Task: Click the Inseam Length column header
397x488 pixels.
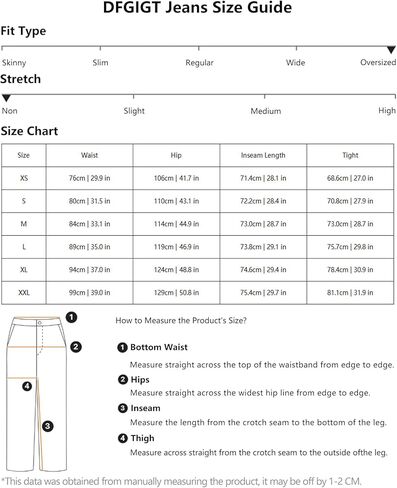Action: pyautogui.click(x=263, y=155)
